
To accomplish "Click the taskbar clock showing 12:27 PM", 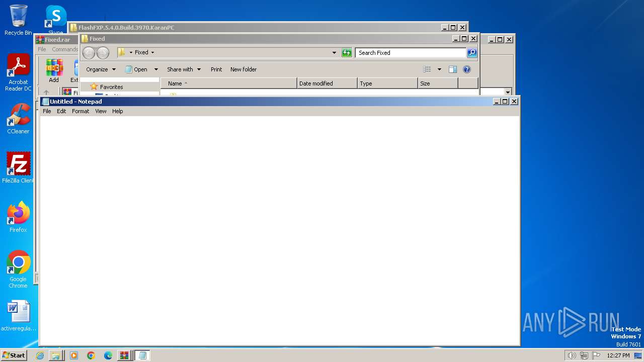I will tap(618, 355).
